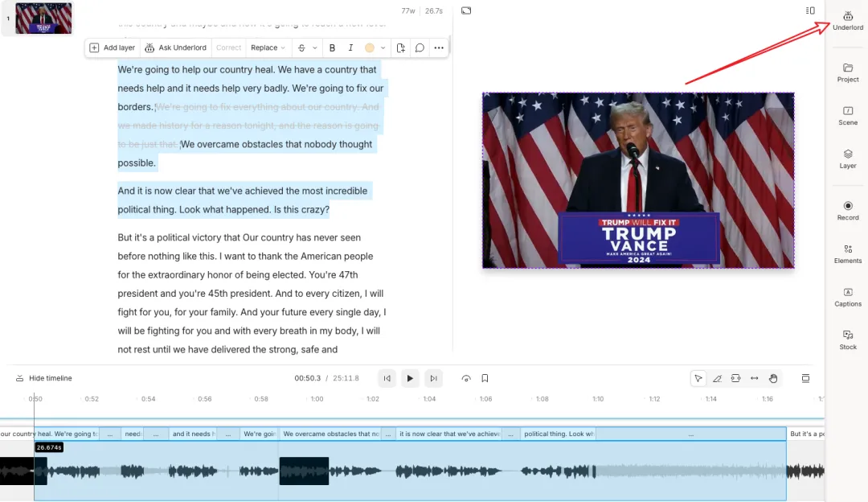Click the highlight color swatch

pos(369,47)
